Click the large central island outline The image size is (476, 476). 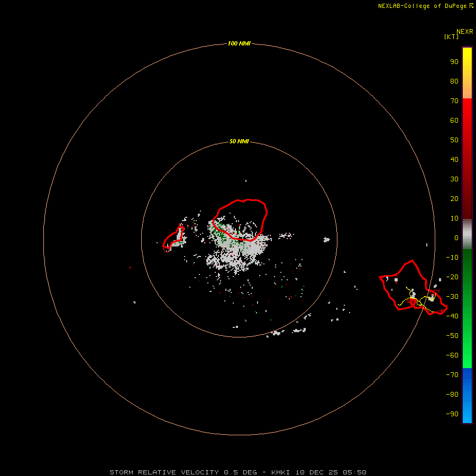pyautogui.click(x=240, y=220)
